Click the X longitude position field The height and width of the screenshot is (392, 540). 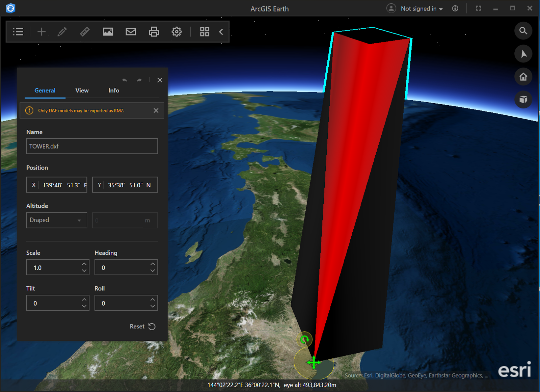57,185
